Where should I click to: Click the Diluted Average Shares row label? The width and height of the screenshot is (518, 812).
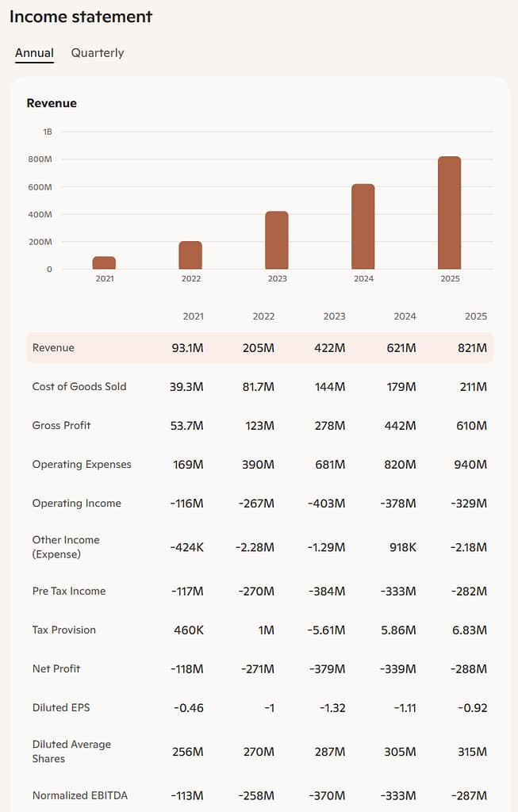(71, 752)
